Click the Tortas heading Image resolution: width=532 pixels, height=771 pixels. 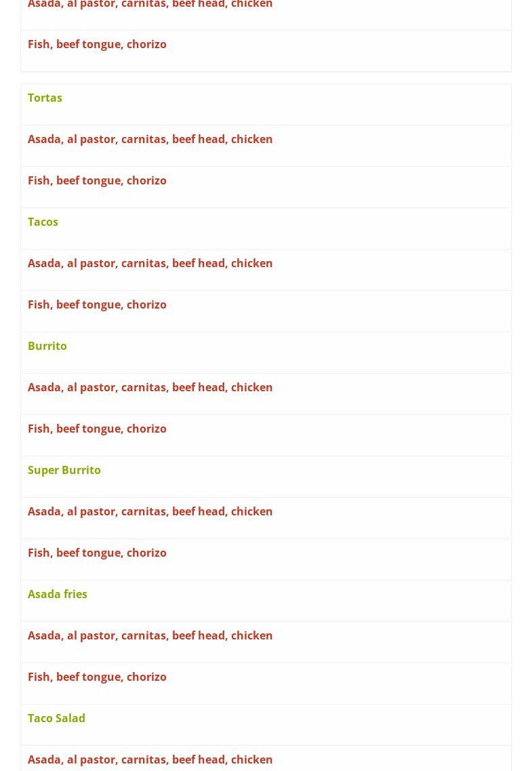coord(45,98)
